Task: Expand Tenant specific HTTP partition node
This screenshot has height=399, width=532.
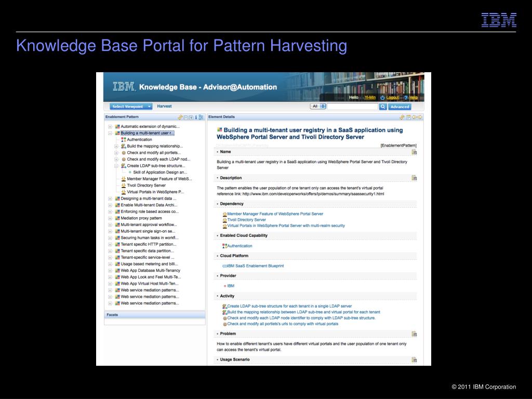Action: coord(110,244)
